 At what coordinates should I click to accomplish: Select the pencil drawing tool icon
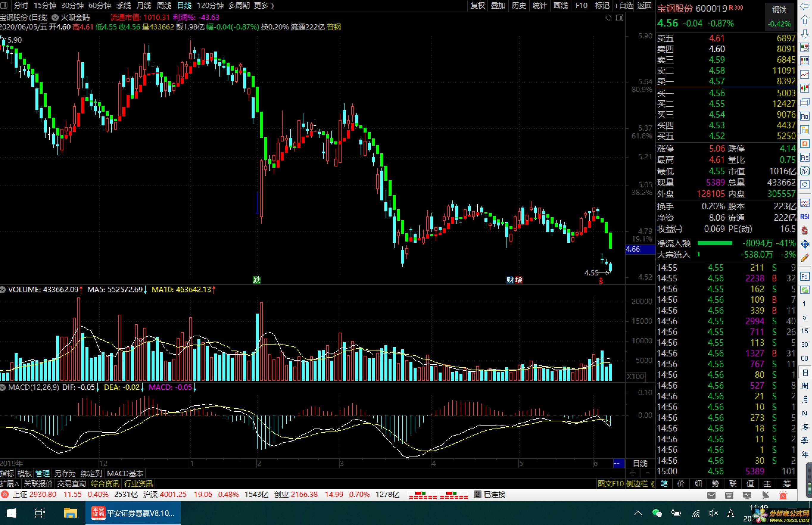(x=805, y=258)
